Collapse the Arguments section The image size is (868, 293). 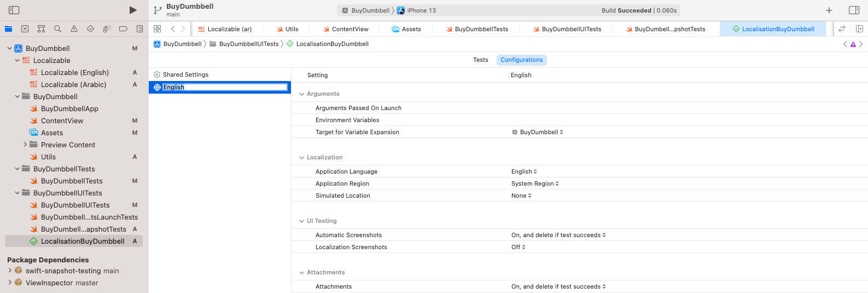click(301, 94)
